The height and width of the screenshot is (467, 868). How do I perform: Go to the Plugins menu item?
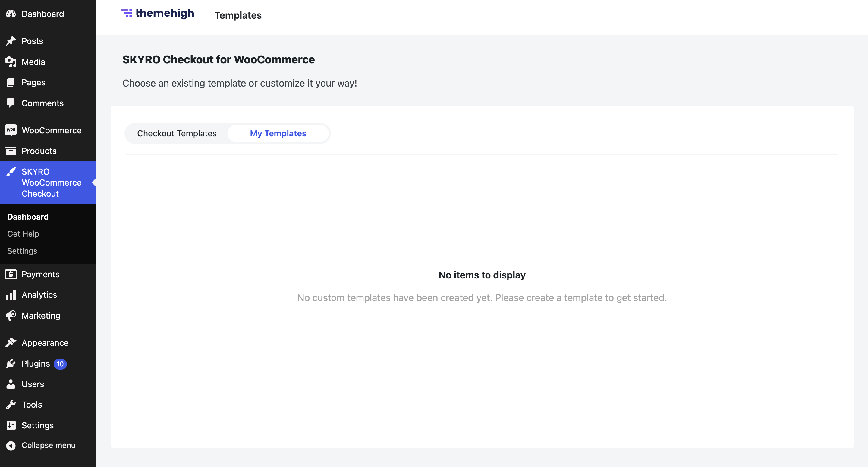coord(48,364)
